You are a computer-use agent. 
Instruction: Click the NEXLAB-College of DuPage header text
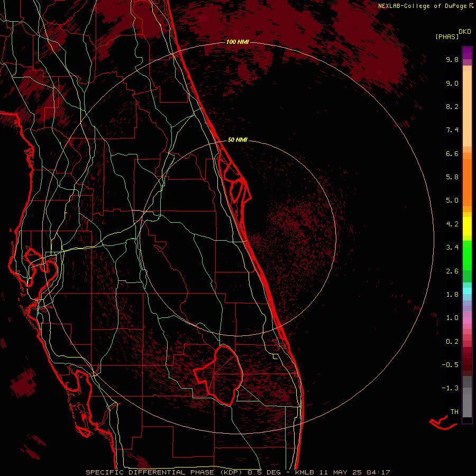pos(424,6)
